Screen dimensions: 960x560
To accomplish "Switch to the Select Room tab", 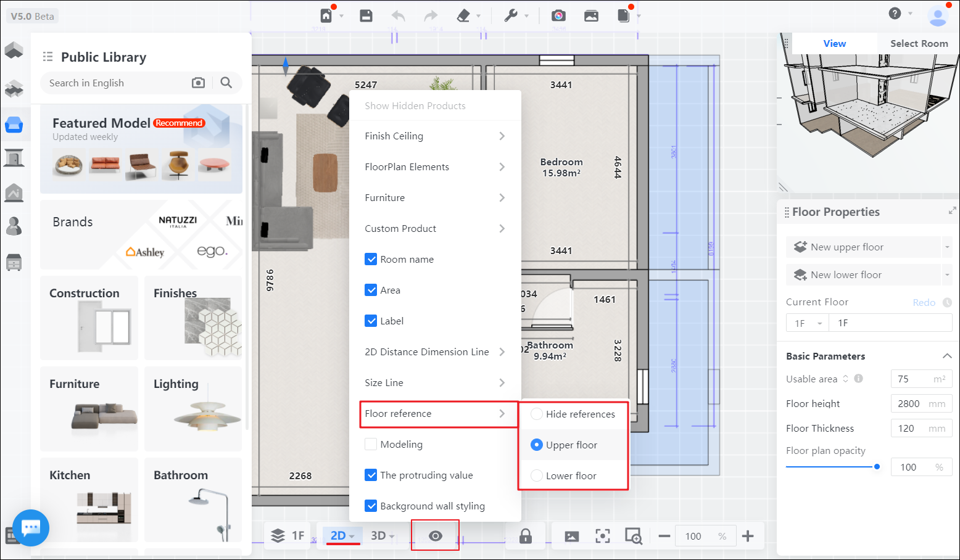I will (x=918, y=44).
